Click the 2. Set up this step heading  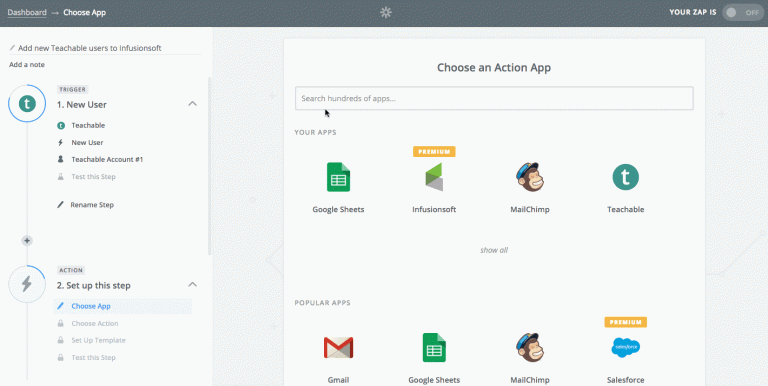[x=94, y=286]
